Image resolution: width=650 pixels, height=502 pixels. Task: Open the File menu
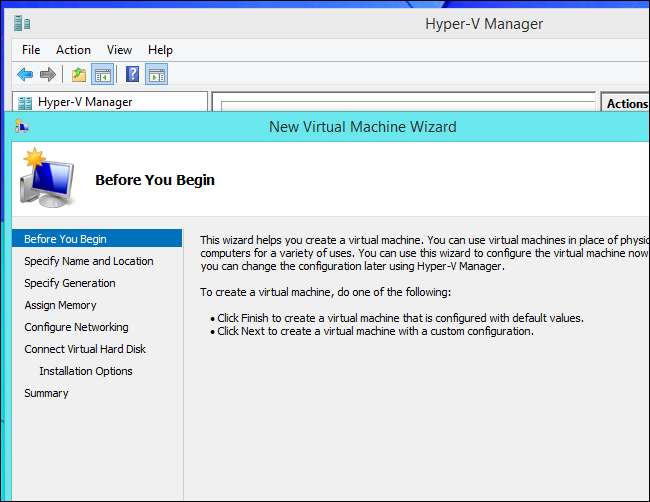coord(31,50)
